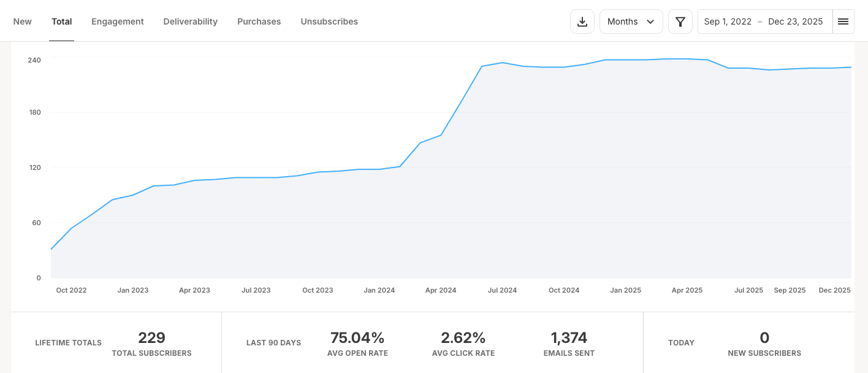The width and height of the screenshot is (868, 373).
Task: Click the end date Dec 23, 2025
Action: pos(795,21)
